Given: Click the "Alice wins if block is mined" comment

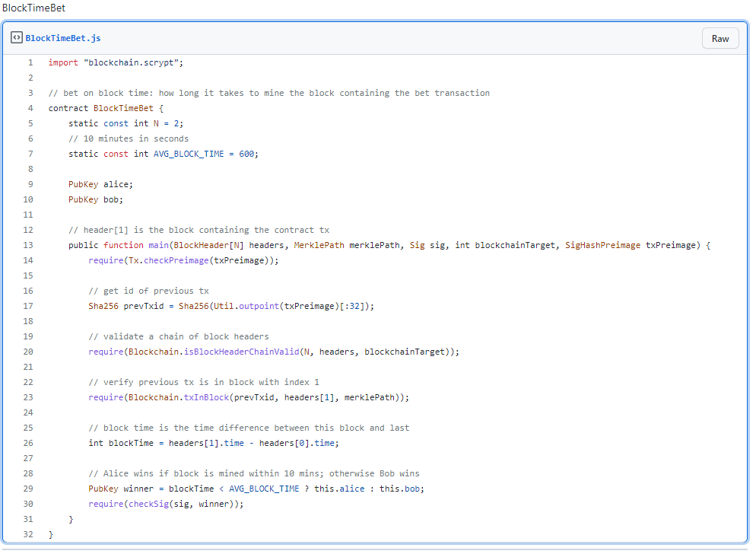Looking at the screenshot, I should pyautogui.click(x=253, y=474).
